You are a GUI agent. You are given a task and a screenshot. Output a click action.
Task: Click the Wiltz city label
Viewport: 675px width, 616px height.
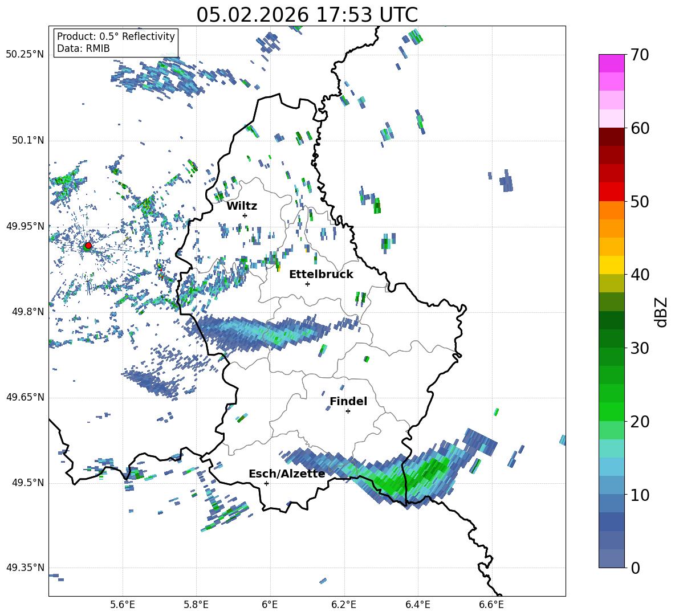coord(242,206)
